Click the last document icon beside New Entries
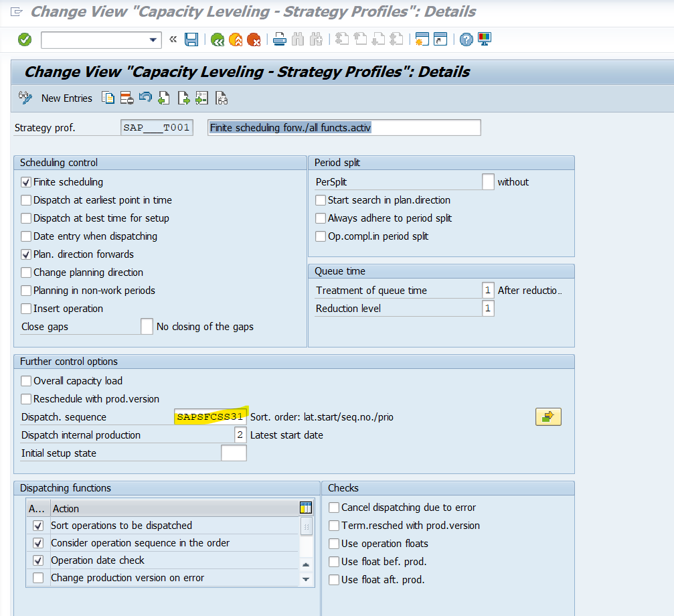674x616 pixels. tap(222, 98)
